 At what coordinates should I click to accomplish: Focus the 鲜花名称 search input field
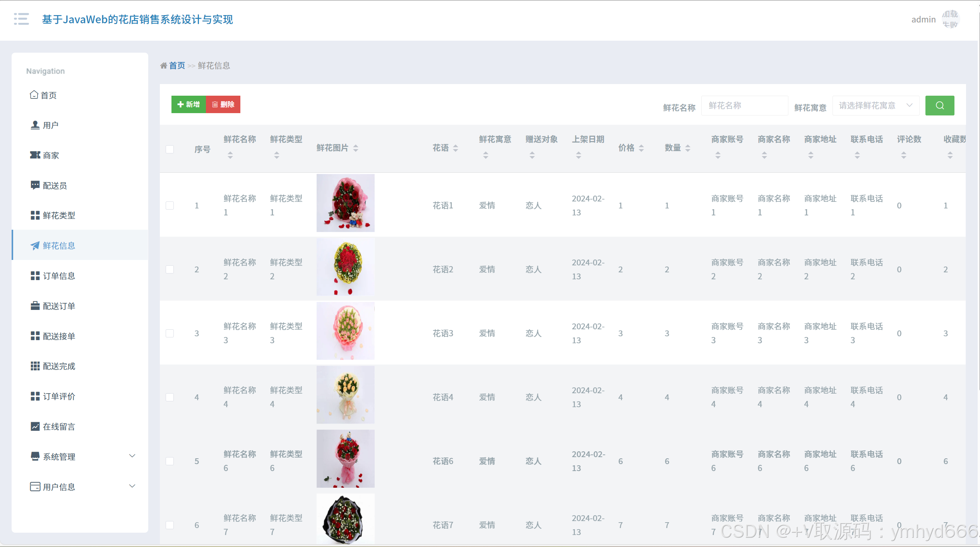(x=744, y=105)
